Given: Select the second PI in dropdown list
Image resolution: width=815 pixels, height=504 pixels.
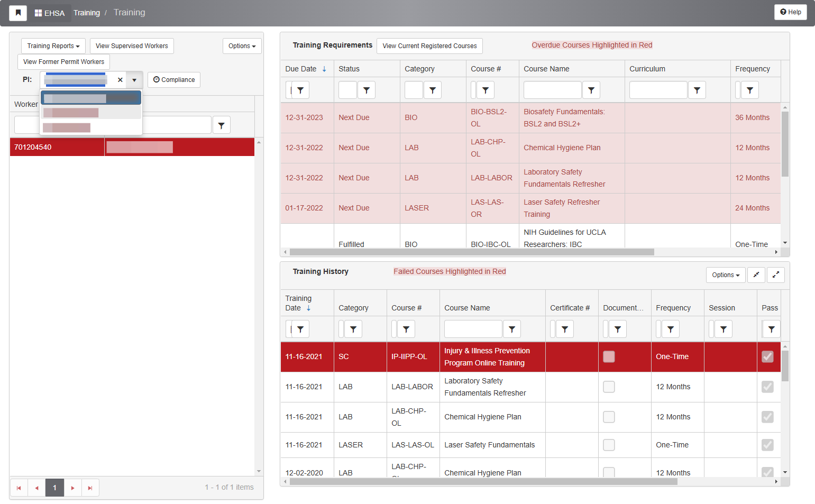Looking at the screenshot, I should (91, 113).
